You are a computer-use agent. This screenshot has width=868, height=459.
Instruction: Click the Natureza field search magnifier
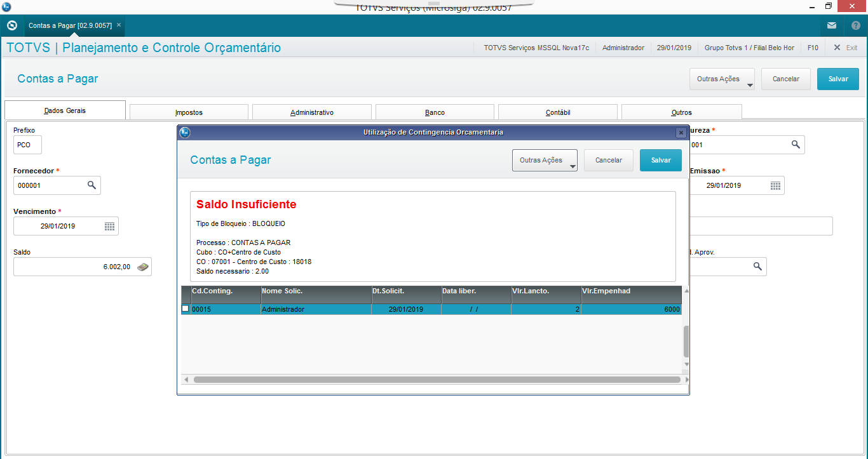[x=796, y=144]
